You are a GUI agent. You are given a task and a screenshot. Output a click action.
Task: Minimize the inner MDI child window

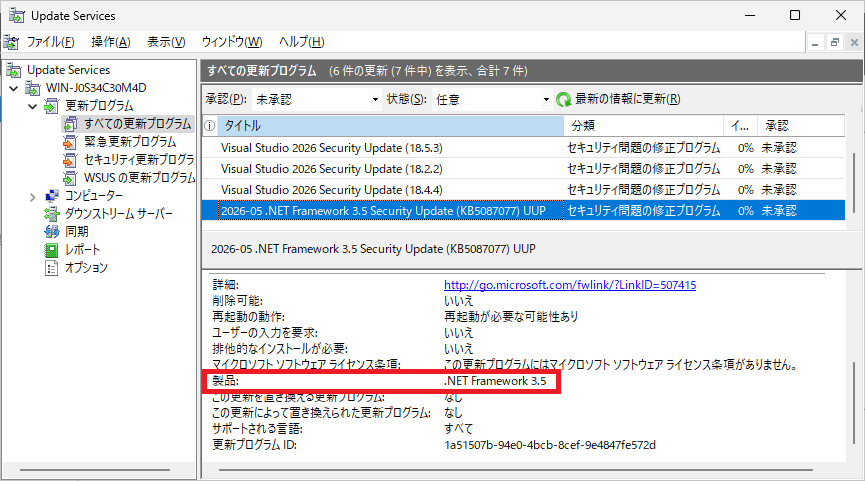pyautogui.click(x=815, y=42)
